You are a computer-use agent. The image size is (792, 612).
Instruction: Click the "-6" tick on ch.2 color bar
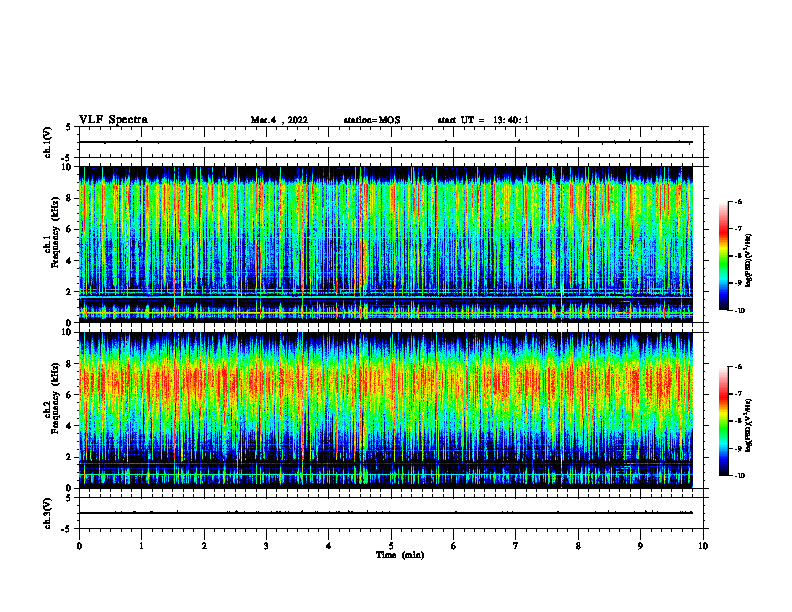pyautogui.click(x=738, y=367)
